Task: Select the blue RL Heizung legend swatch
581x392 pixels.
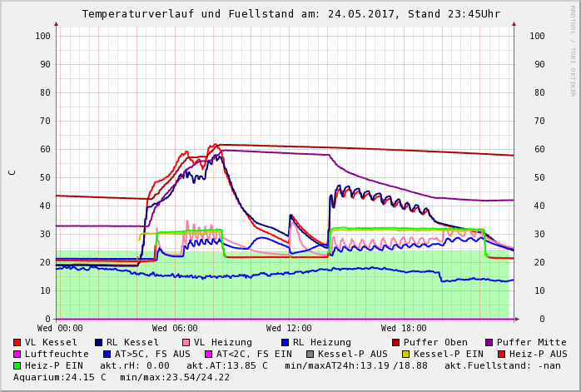Action: pos(286,342)
